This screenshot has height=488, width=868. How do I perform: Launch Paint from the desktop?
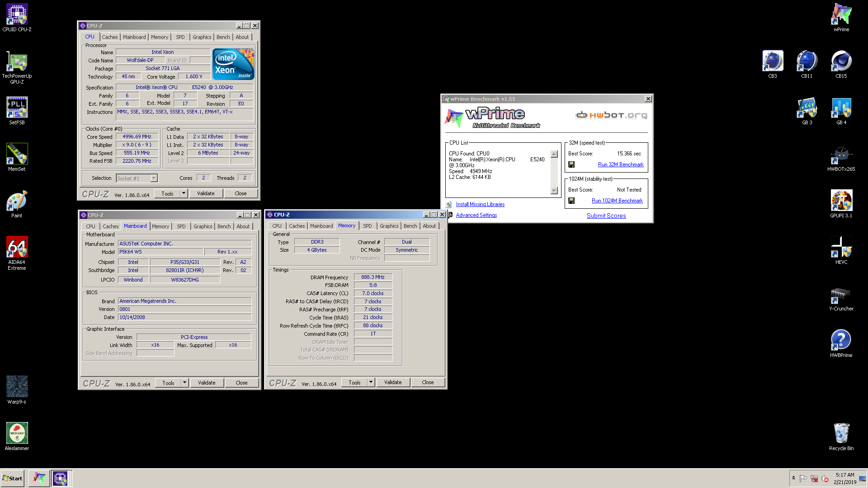pos(17,204)
